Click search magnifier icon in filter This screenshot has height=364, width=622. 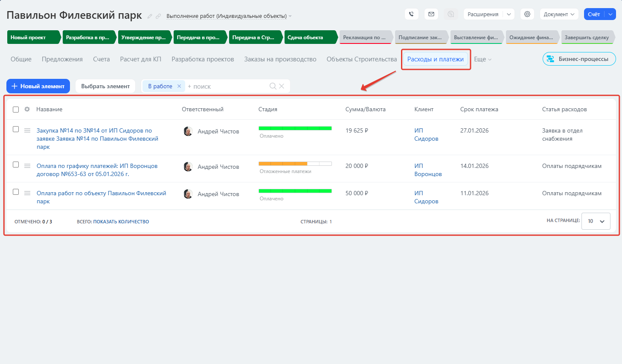tap(273, 86)
